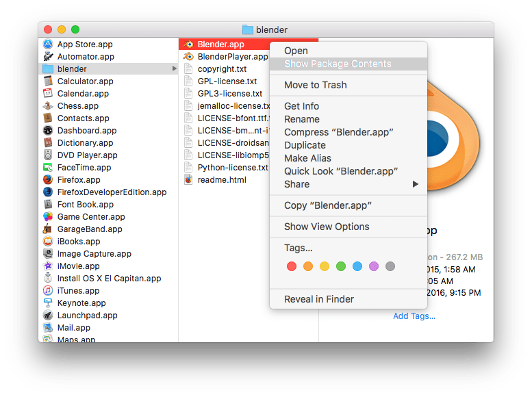The width and height of the screenshot is (532, 397).
Task: Click the Blender.app icon in second column
Action: tap(188, 44)
